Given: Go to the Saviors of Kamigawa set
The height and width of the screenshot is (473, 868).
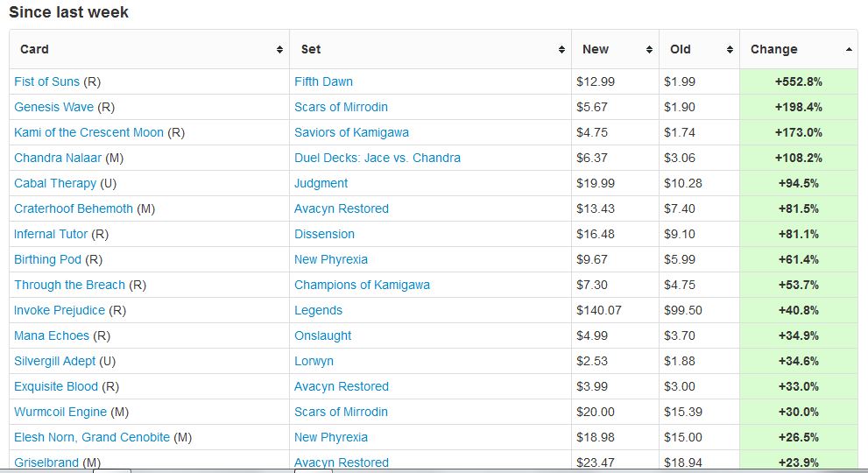Looking at the screenshot, I should coord(351,132).
